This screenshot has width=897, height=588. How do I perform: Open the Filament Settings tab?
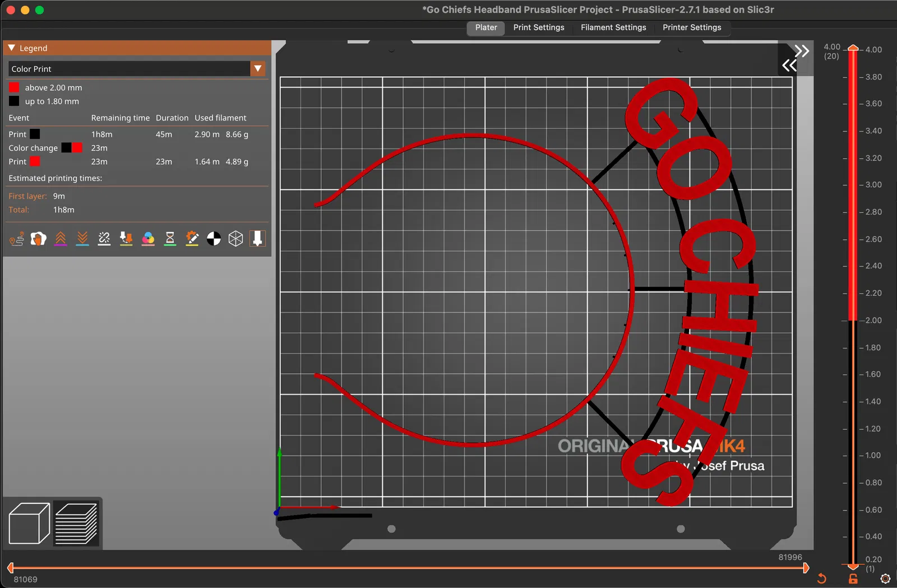[613, 27]
